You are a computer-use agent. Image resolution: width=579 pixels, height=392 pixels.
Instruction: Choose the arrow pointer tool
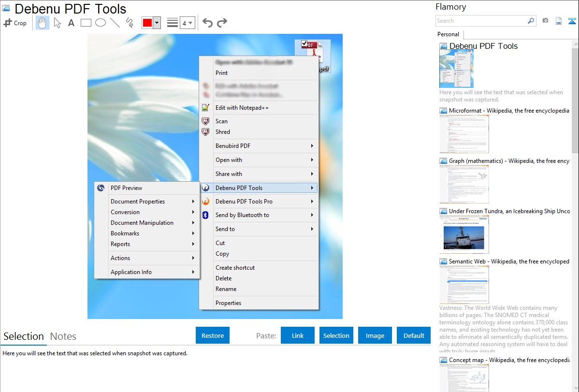[x=57, y=23]
